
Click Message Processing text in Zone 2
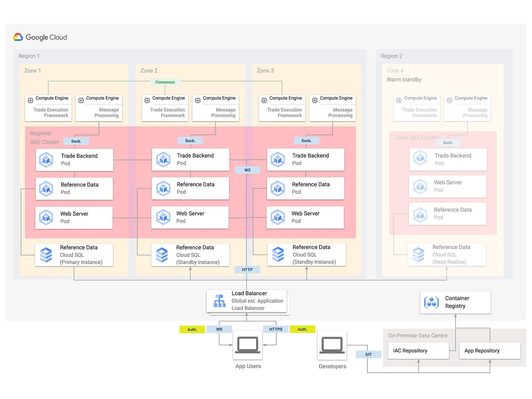coord(223,112)
